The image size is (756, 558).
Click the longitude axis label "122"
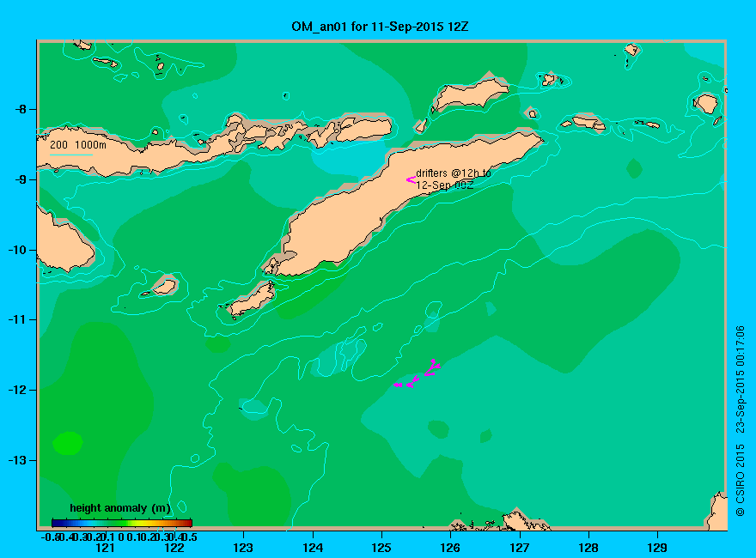tap(174, 548)
